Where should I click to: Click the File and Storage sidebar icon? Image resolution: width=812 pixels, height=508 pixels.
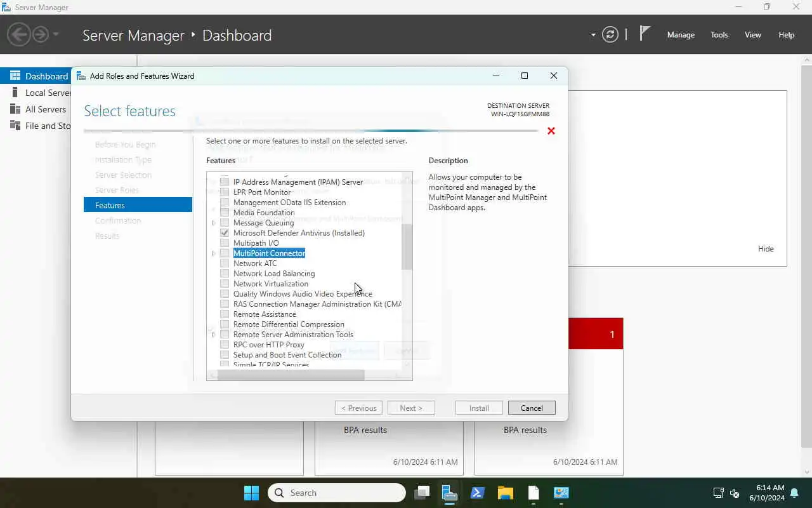point(15,126)
